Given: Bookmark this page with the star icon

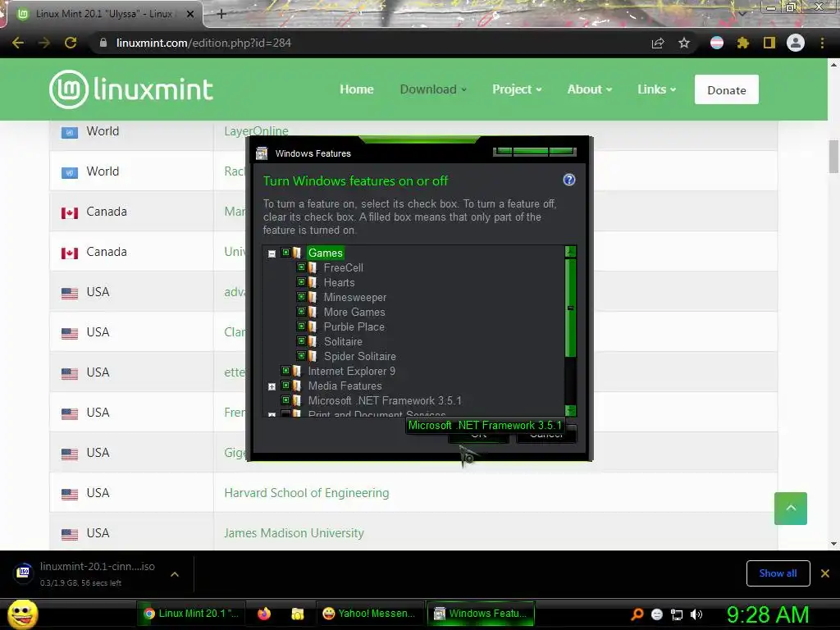Looking at the screenshot, I should [684, 43].
